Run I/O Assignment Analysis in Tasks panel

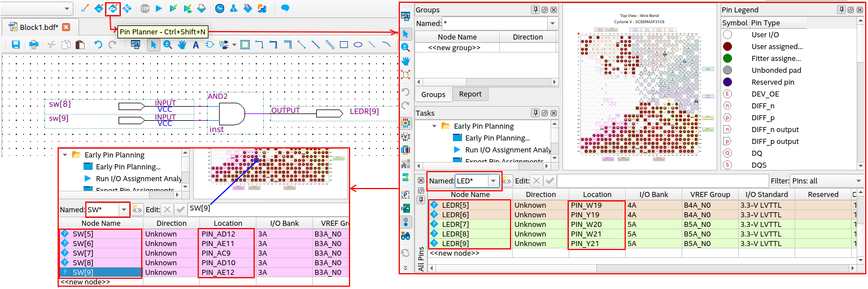click(508, 150)
